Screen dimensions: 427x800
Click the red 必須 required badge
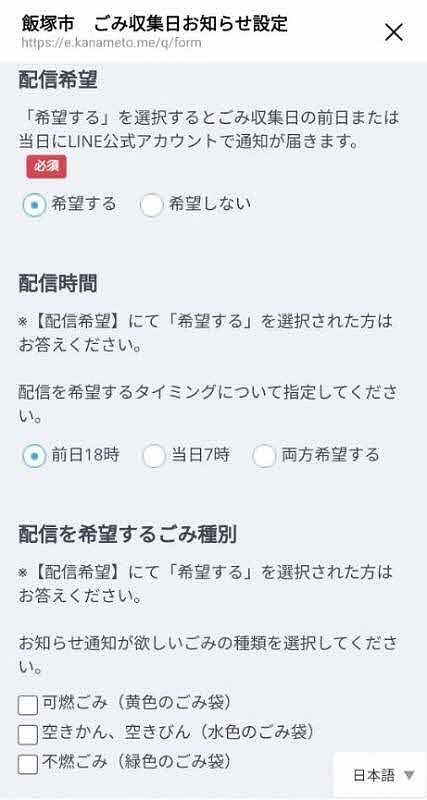coord(46,167)
